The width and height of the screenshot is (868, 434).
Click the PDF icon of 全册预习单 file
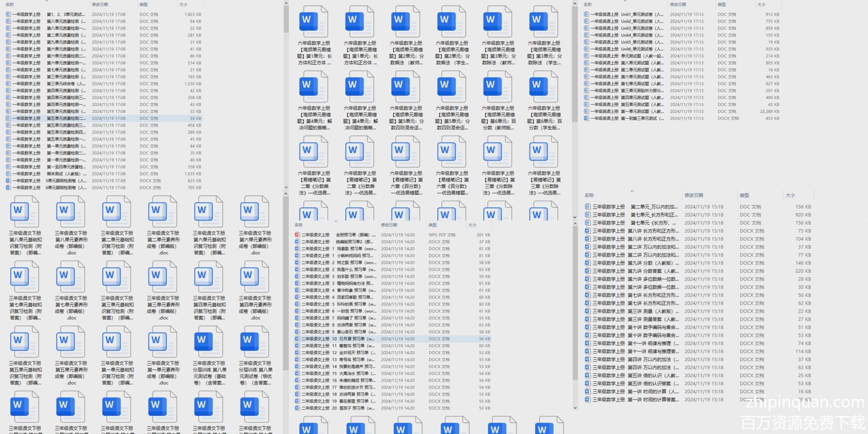(x=297, y=235)
